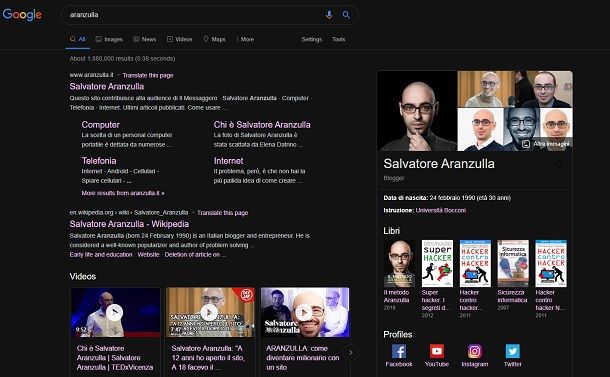Open search Tools
This screenshot has width=610, height=377.
pos(338,39)
